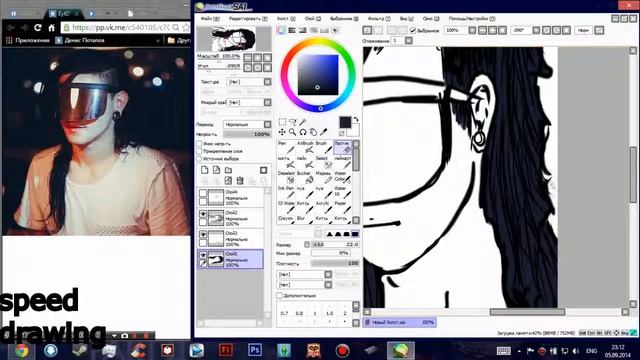Open the Окно menu

pos(431,19)
